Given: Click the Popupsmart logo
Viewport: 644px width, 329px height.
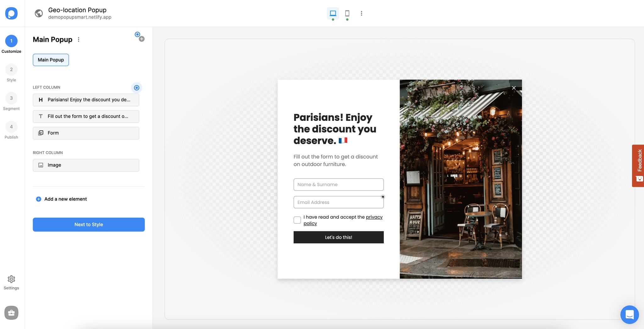Looking at the screenshot, I should (12, 13).
